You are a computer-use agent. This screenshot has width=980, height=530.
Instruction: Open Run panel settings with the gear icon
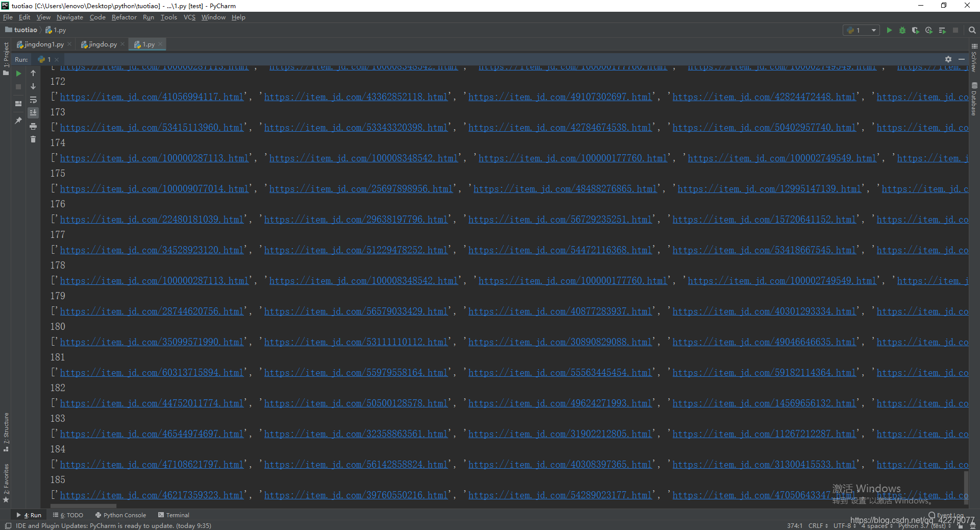tap(948, 59)
